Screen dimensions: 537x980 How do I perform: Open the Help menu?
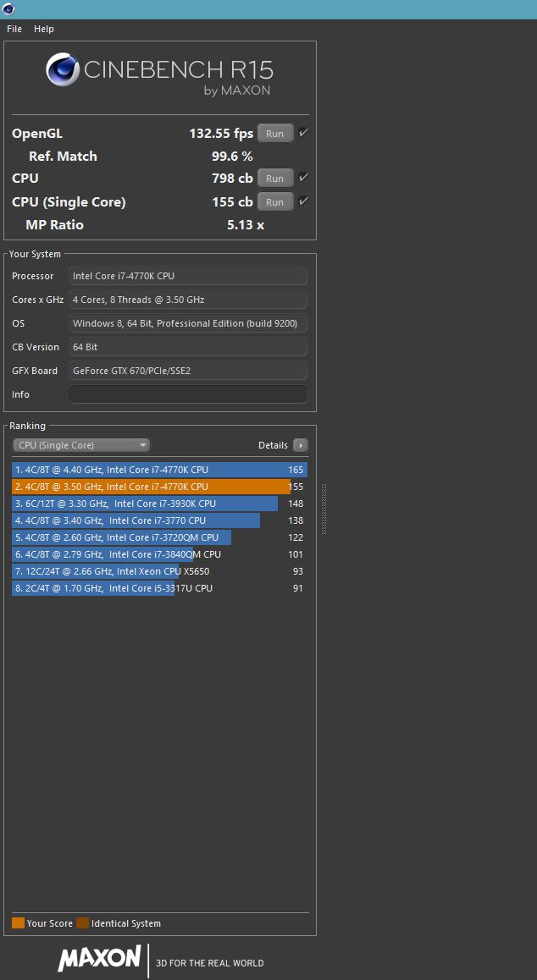44,29
